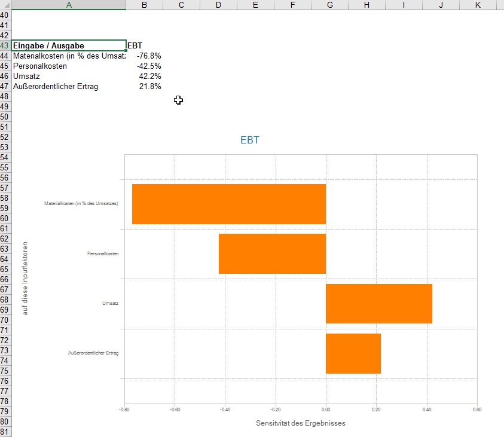Viewport: 504px width, 437px height.
Task: Select row 80 via its row header
Action: [5, 421]
